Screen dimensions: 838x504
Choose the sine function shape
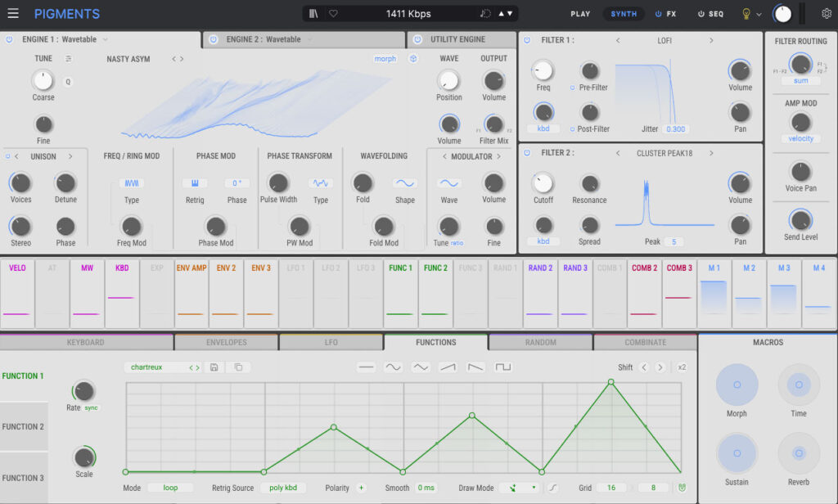(394, 367)
